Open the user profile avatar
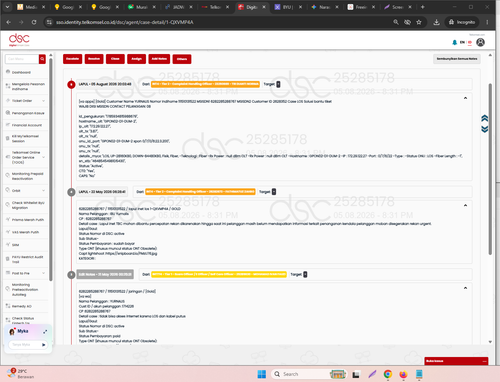 click(480, 42)
